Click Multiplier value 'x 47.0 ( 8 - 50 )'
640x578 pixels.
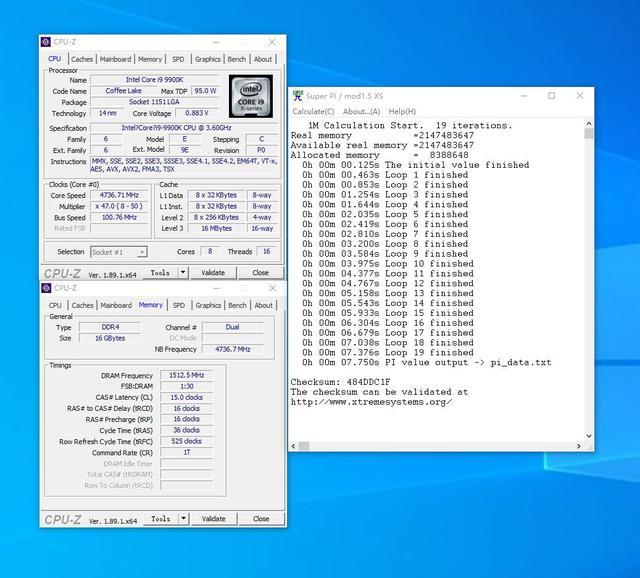(119, 206)
